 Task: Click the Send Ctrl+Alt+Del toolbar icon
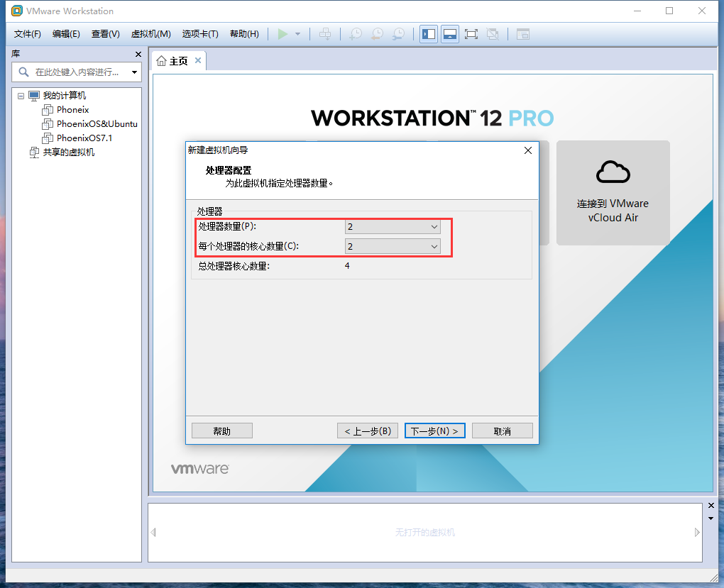point(325,34)
